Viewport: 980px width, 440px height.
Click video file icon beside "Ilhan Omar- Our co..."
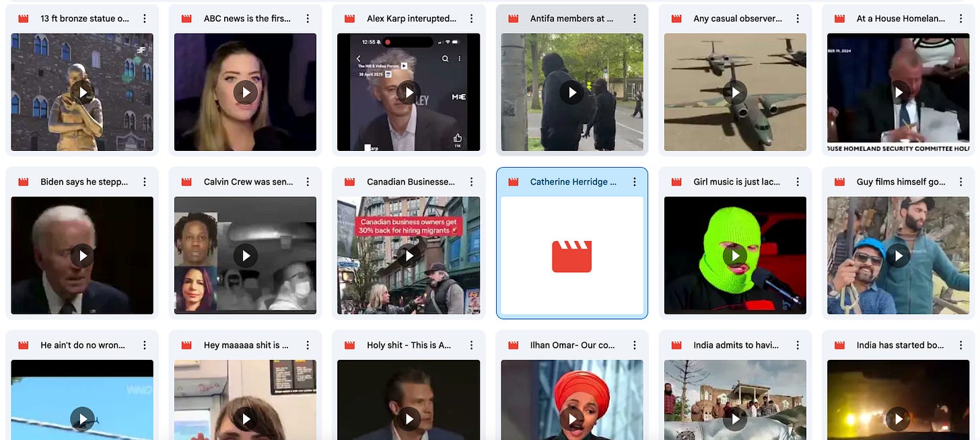click(513, 345)
